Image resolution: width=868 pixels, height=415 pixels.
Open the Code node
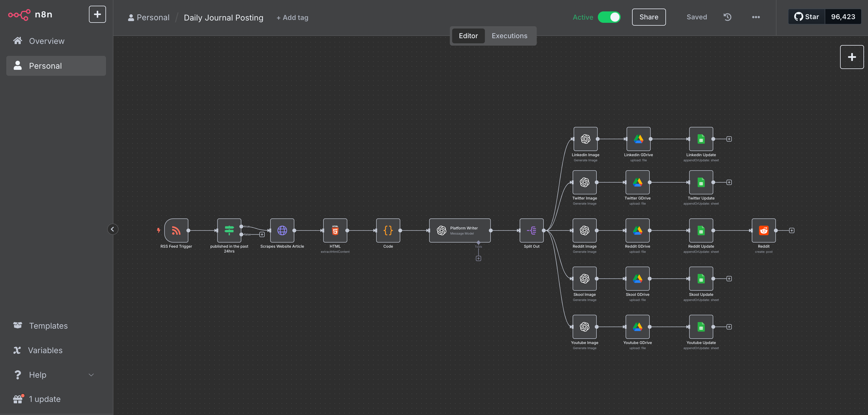(388, 230)
